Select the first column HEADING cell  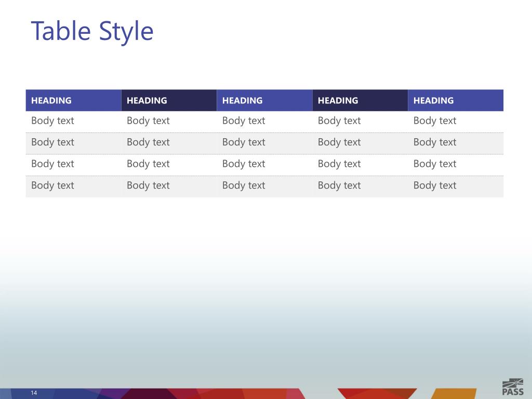coord(73,100)
